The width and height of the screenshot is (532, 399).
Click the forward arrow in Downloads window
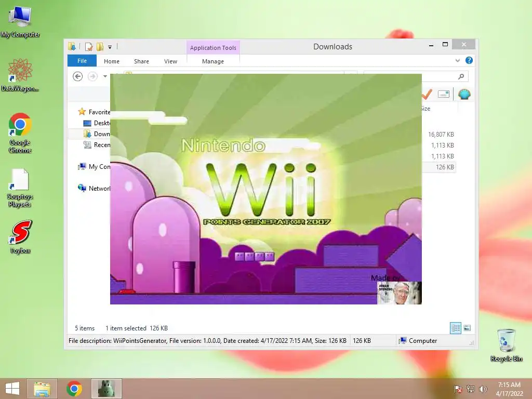point(92,76)
